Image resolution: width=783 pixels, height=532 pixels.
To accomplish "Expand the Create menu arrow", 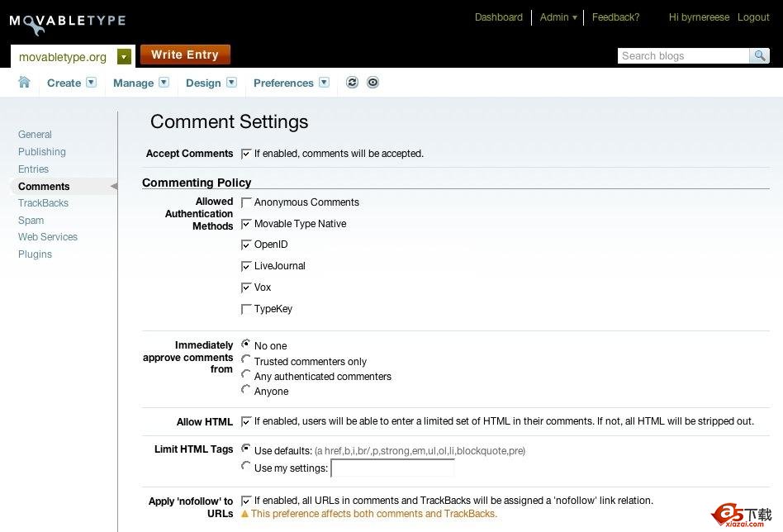I will tap(92, 83).
